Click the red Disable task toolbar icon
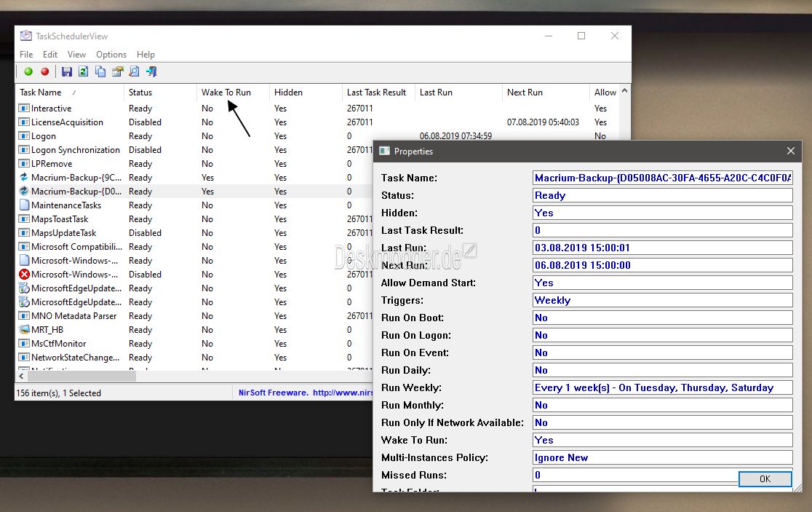 (x=45, y=71)
